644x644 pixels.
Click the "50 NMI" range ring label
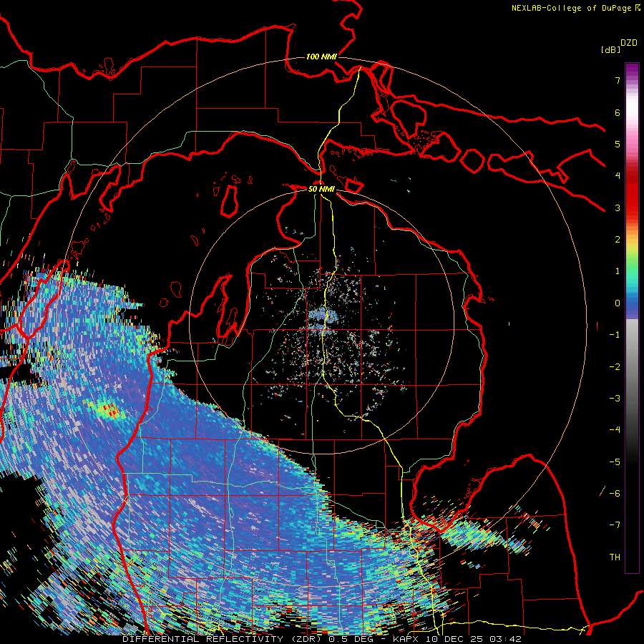tap(321, 189)
